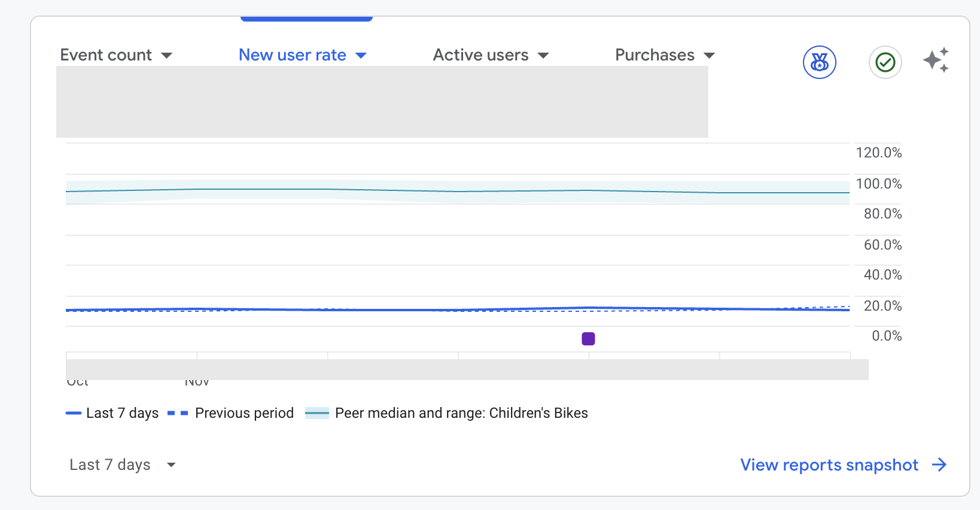This screenshot has height=510, width=980.
Task: Click the green checkmark data quality icon
Action: coord(885,62)
